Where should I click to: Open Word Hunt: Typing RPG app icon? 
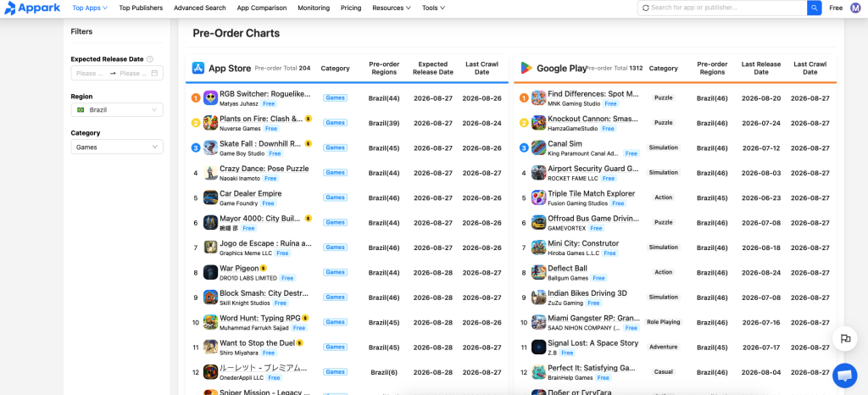(x=210, y=322)
